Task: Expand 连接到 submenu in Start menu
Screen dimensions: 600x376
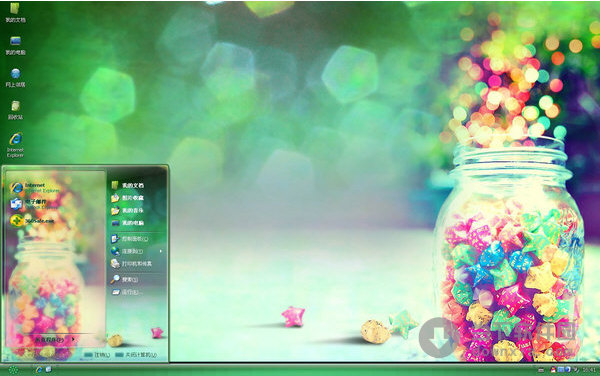Action: coord(137,251)
